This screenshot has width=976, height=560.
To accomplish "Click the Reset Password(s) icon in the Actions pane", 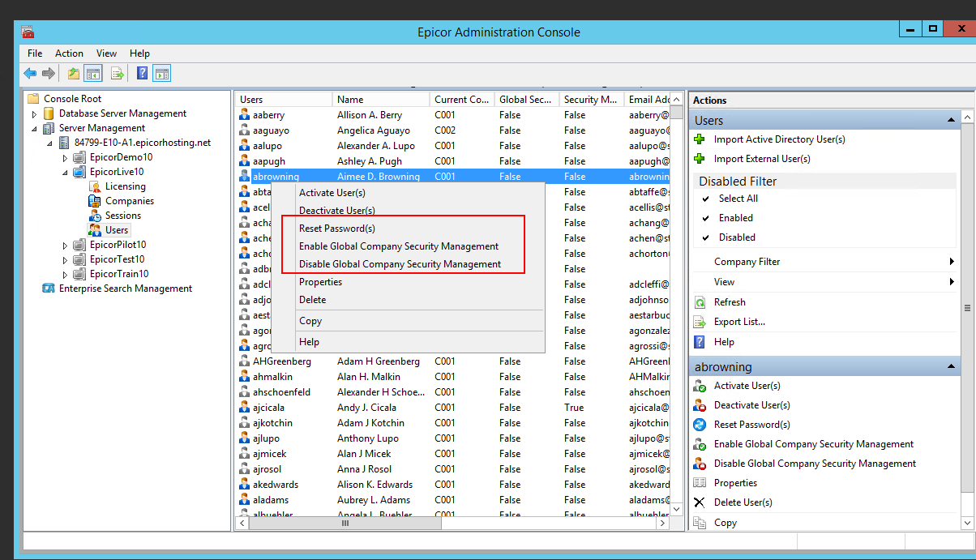I will point(700,425).
